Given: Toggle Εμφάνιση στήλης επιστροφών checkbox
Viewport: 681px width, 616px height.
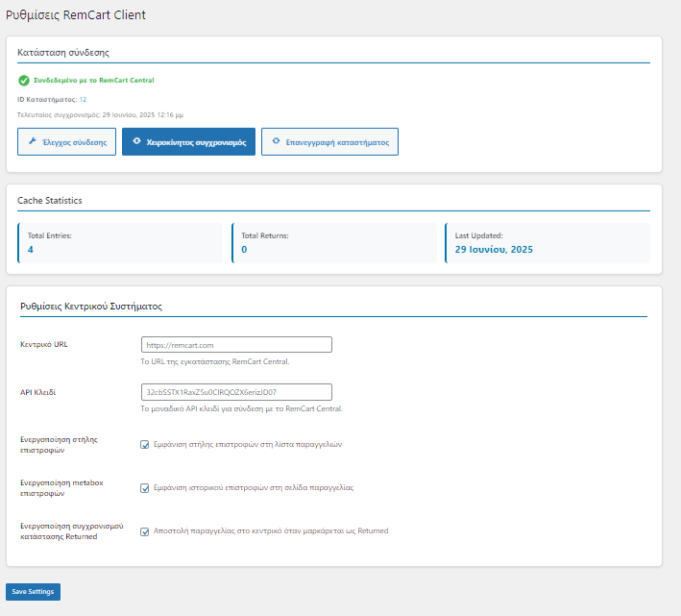Looking at the screenshot, I should coord(145,444).
